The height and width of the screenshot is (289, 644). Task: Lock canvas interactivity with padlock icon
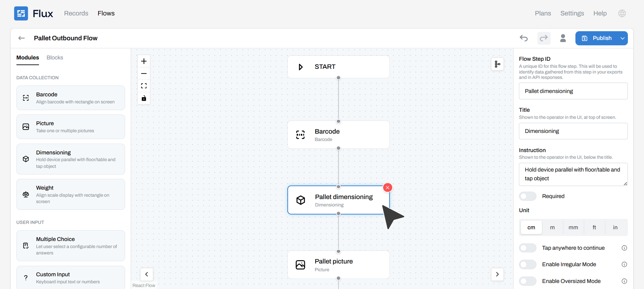(144, 98)
